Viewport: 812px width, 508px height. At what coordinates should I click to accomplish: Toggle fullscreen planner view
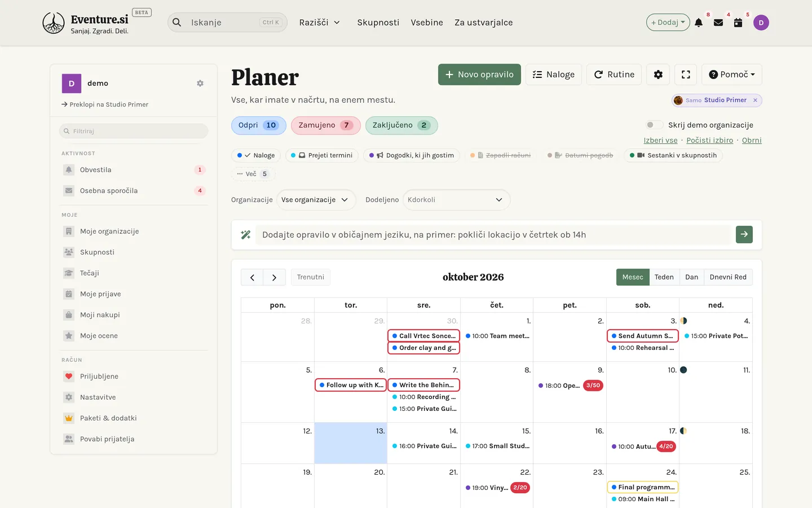click(x=686, y=75)
